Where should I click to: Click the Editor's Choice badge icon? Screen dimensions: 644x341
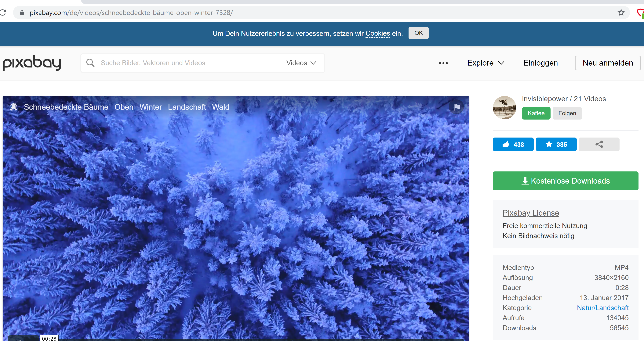pos(13,107)
